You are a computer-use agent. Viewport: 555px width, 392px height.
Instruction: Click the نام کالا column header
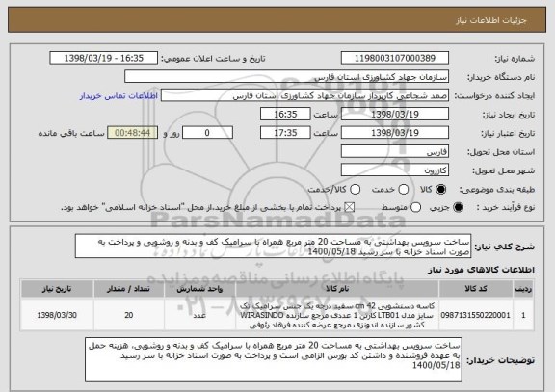pyautogui.click(x=337, y=289)
